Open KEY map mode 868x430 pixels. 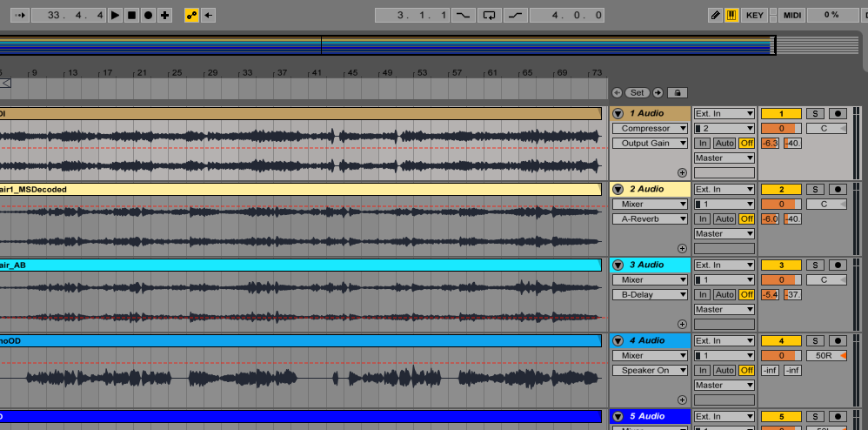click(x=754, y=16)
